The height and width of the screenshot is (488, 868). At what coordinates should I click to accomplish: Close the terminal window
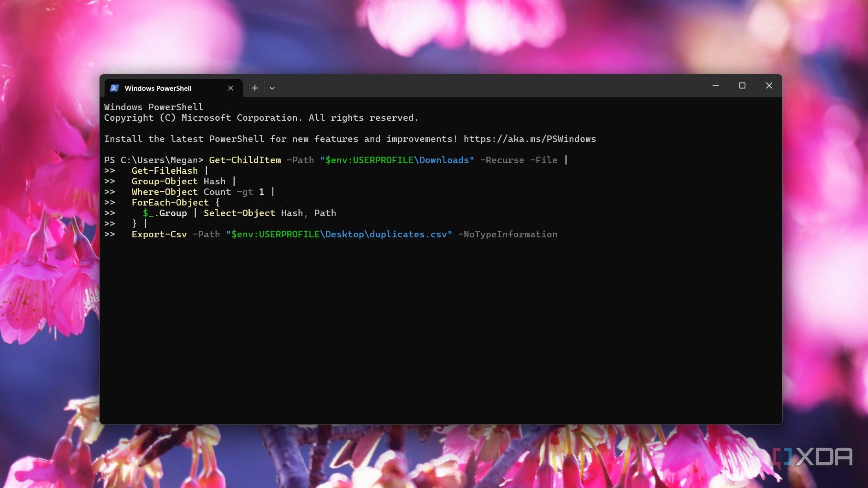pyautogui.click(x=769, y=86)
